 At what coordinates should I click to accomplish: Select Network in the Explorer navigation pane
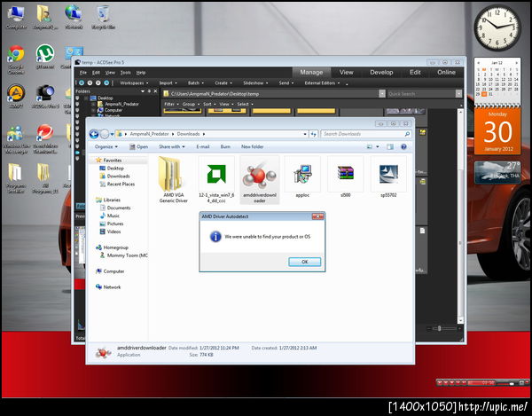108,287
